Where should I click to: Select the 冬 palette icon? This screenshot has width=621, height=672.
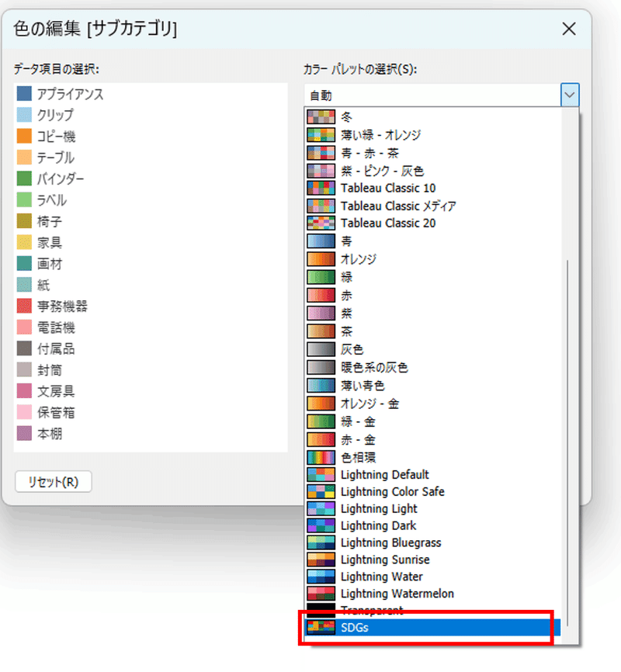(320, 116)
